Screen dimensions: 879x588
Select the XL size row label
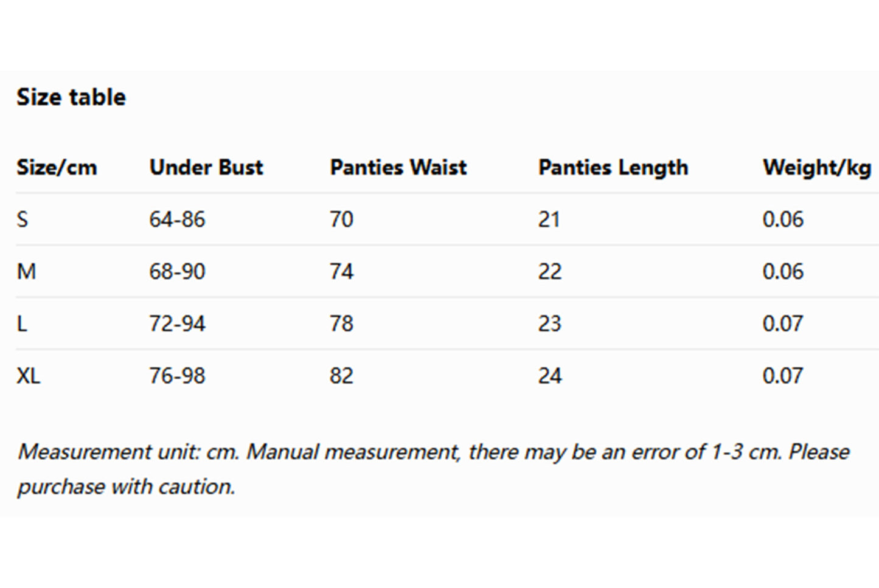(29, 376)
